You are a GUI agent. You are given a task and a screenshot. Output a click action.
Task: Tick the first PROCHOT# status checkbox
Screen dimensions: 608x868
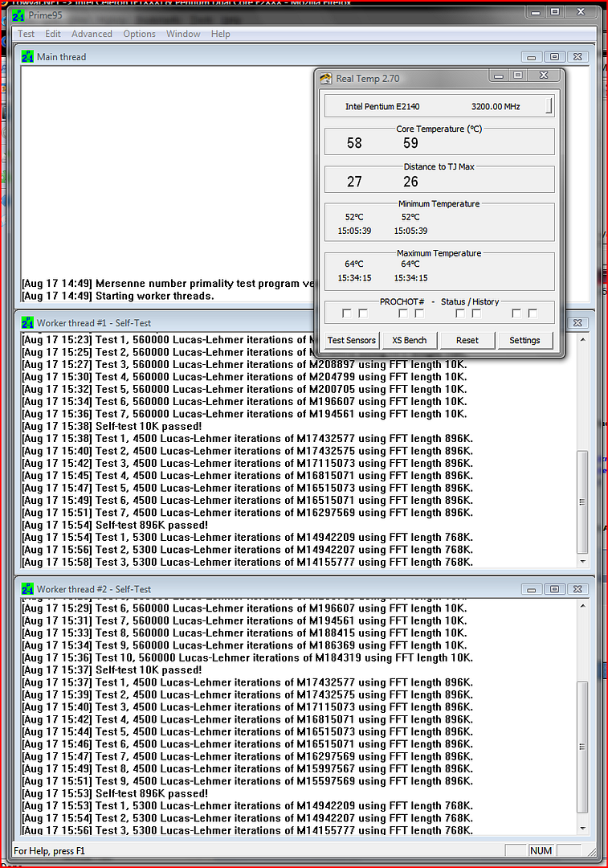pos(347,313)
